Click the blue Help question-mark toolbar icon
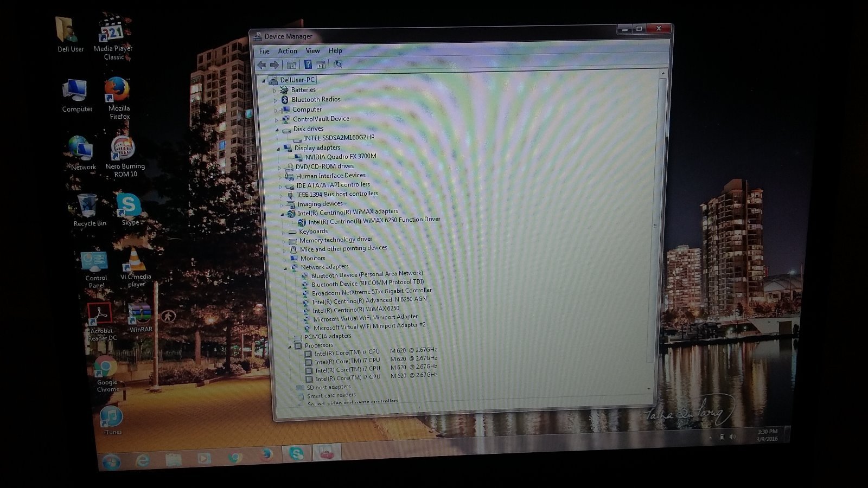 (x=308, y=65)
